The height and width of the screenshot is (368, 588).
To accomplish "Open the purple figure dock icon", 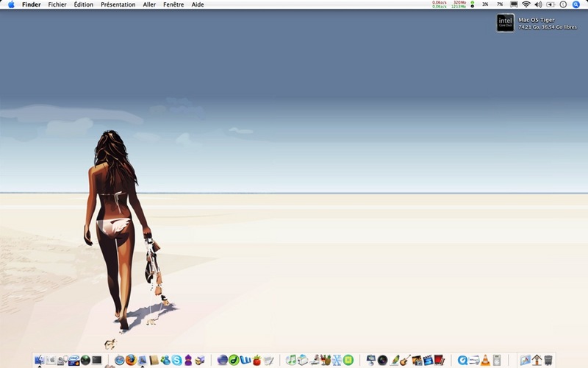I will click(x=188, y=360).
